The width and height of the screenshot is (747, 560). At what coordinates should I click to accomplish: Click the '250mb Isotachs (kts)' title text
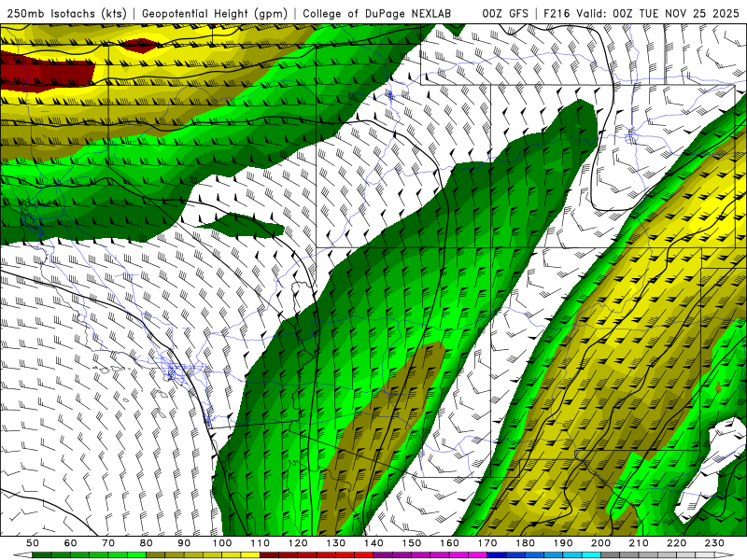click(67, 14)
